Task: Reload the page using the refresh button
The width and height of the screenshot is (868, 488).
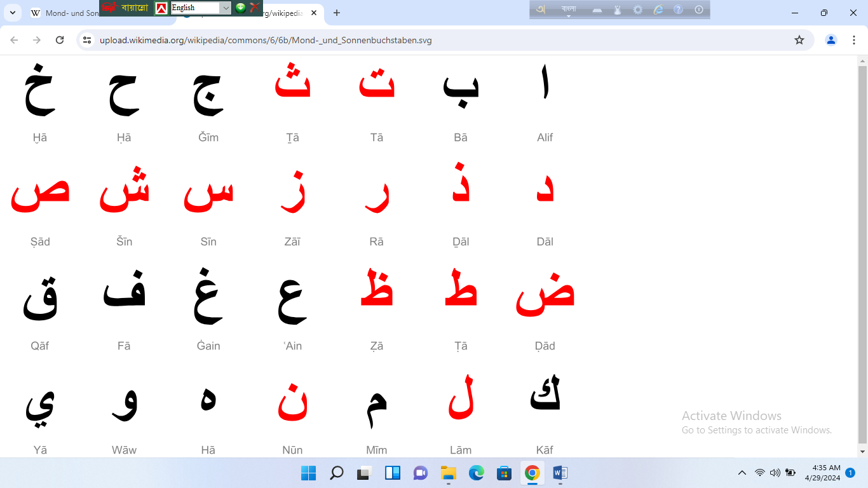Action: 60,40
